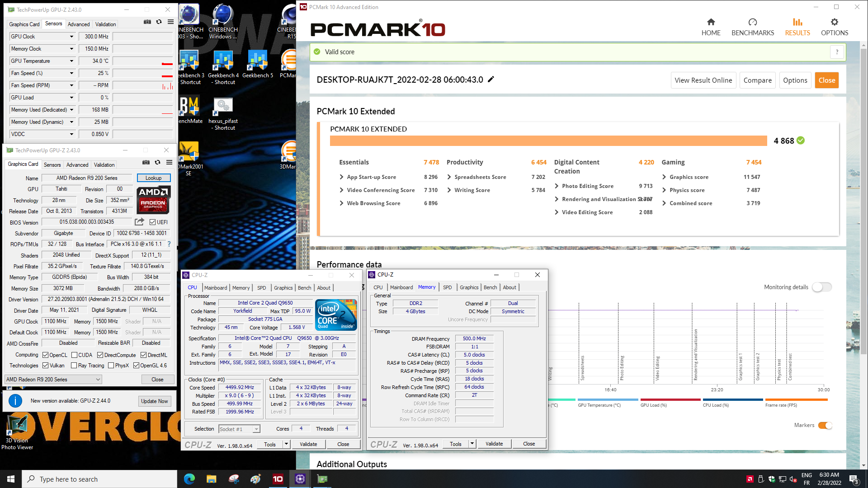Click View Result Online button
868x488 pixels.
[703, 80]
